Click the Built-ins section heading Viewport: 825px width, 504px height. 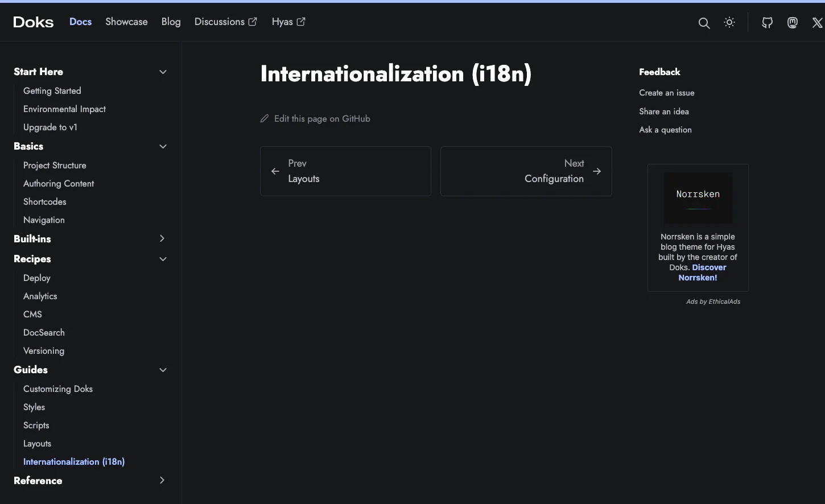point(32,239)
